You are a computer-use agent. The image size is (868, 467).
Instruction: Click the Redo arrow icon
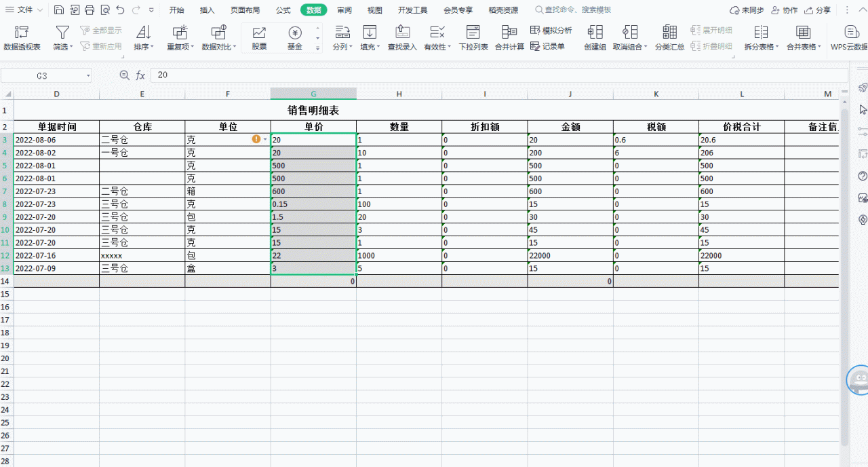click(x=136, y=10)
